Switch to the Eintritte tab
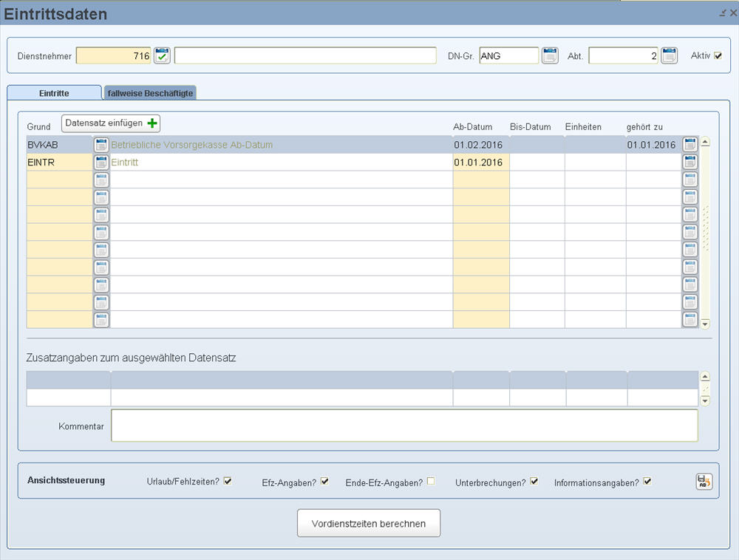Screen dimensions: 739x560 click(54, 93)
